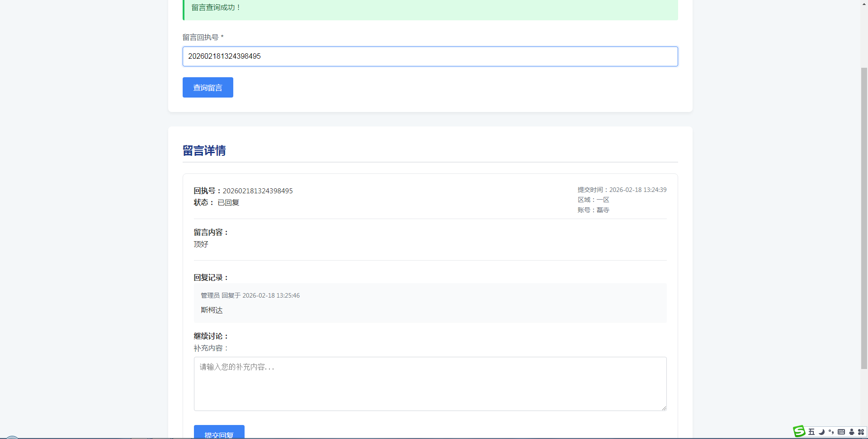Toggle the Wubi 五 input mode icon
This screenshot has width=868, height=439.
pos(811,432)
